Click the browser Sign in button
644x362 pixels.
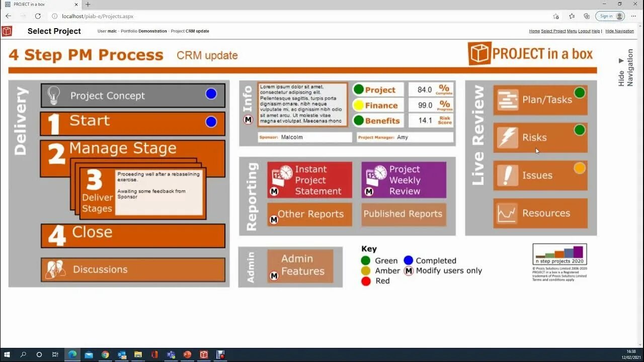610,16
